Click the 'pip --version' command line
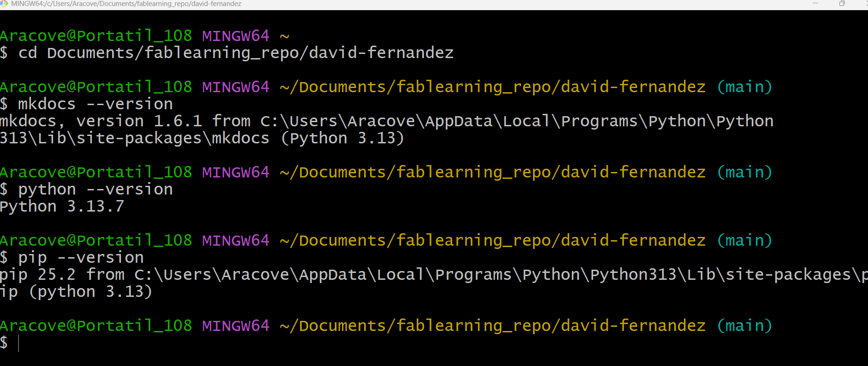868x366 pixels. (81, 258)
